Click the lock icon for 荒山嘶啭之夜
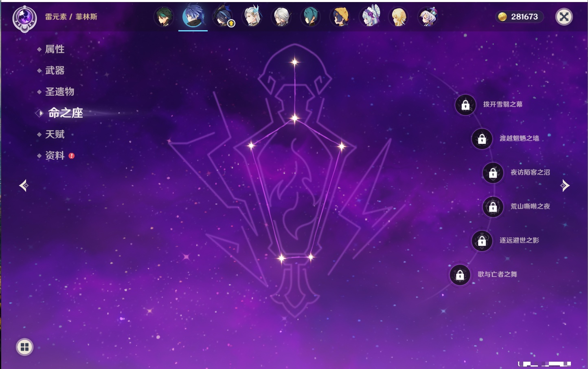Viewport: 588px width, 369px height. coord(493,207)
